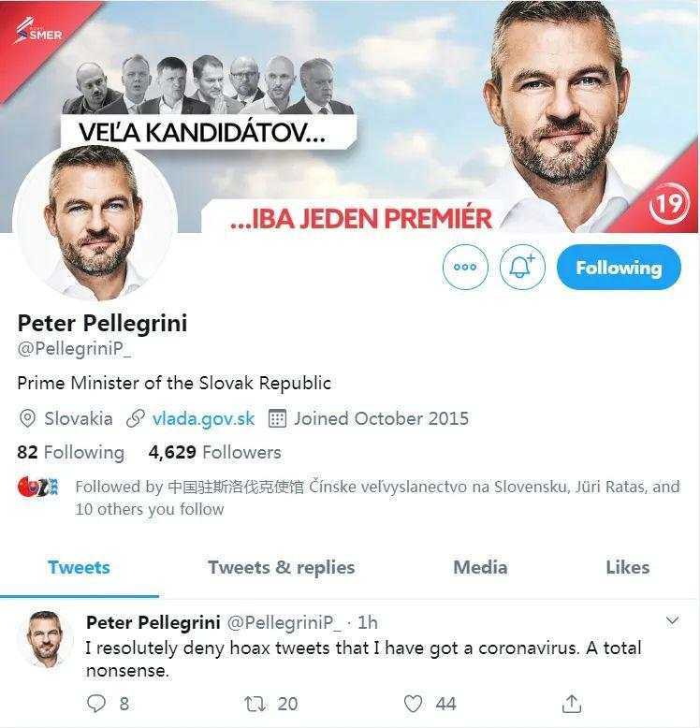Open the vlada.gov.sk website link
Screen dimensions: 700x728
point(203,419)
